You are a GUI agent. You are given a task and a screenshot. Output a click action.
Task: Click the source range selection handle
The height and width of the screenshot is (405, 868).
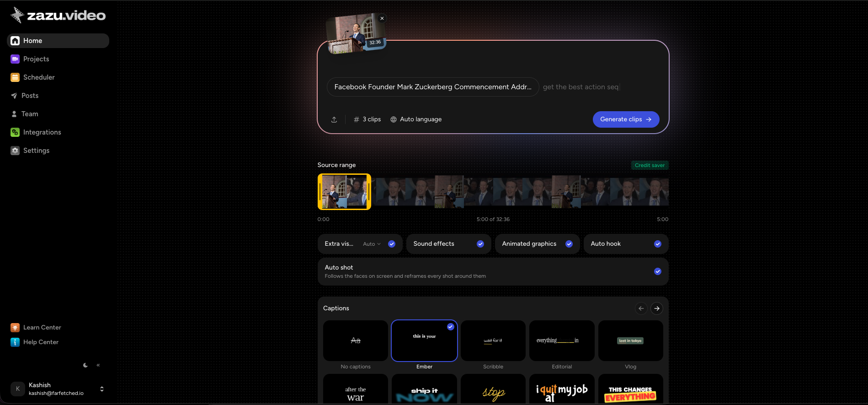point(344,192)
